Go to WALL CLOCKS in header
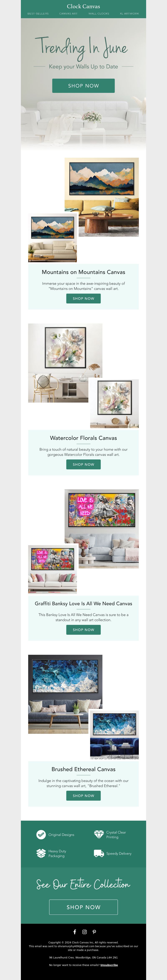This screenshot has width=167, height=980. (x=99, y=13)
